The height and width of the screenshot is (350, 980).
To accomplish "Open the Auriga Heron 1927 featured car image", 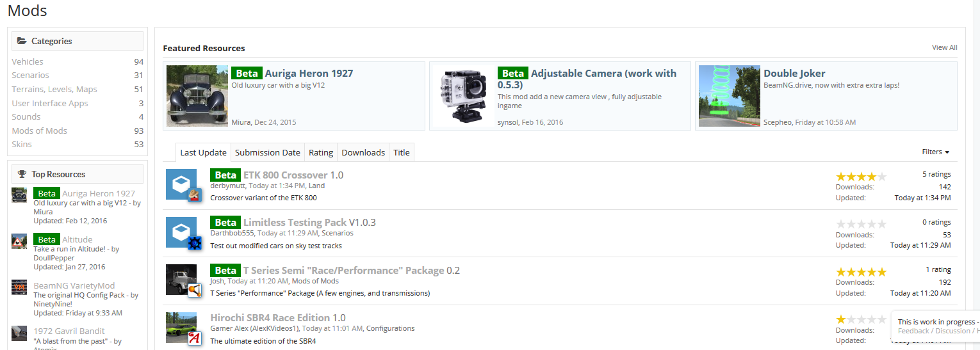I will pyautogui.click(x=197, y=96).
